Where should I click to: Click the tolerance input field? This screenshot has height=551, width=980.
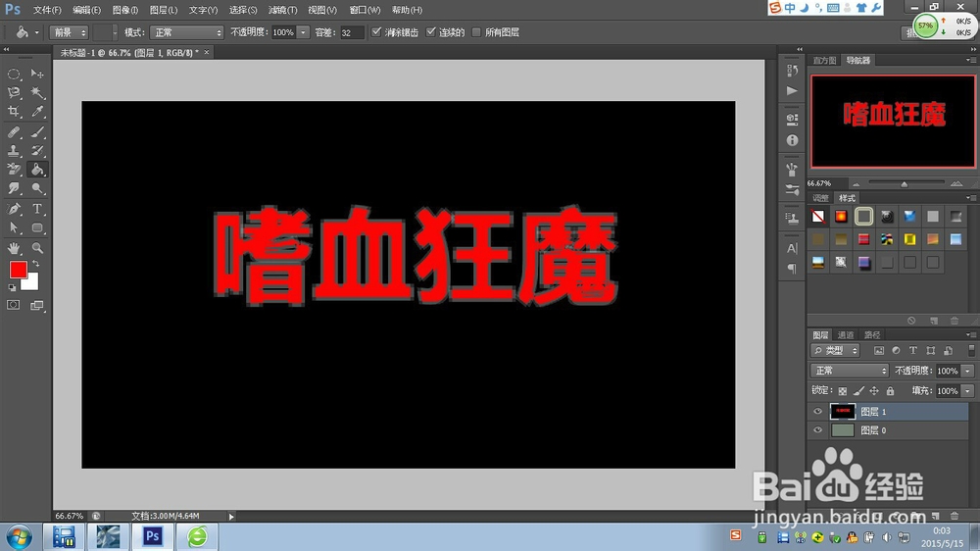point(351,32)
